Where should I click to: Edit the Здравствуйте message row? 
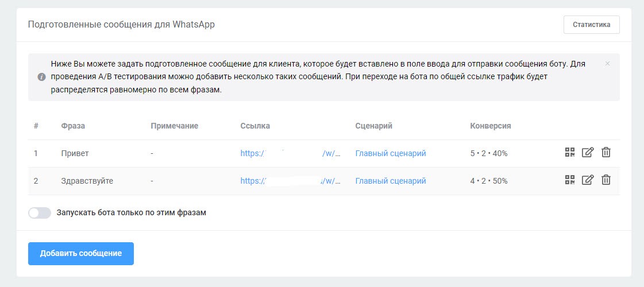coord(587,180)
